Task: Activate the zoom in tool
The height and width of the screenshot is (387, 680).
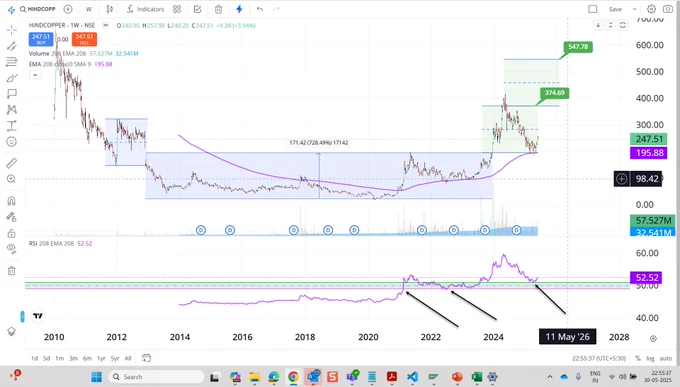Action: (x=12, y=179)
